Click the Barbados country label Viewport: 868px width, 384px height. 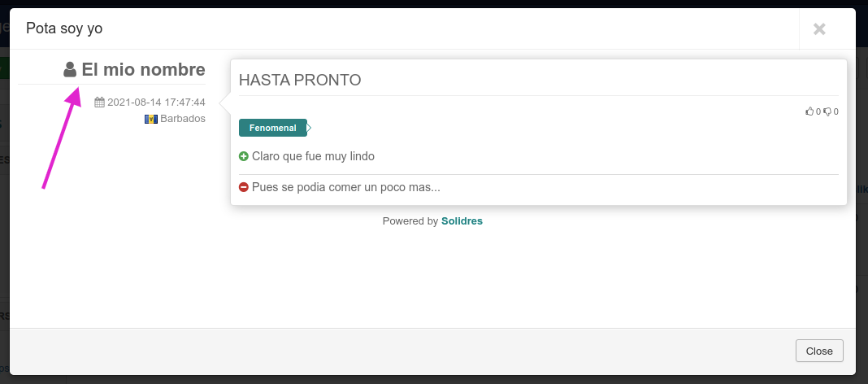pyautogui.click(x=183, y=119)
